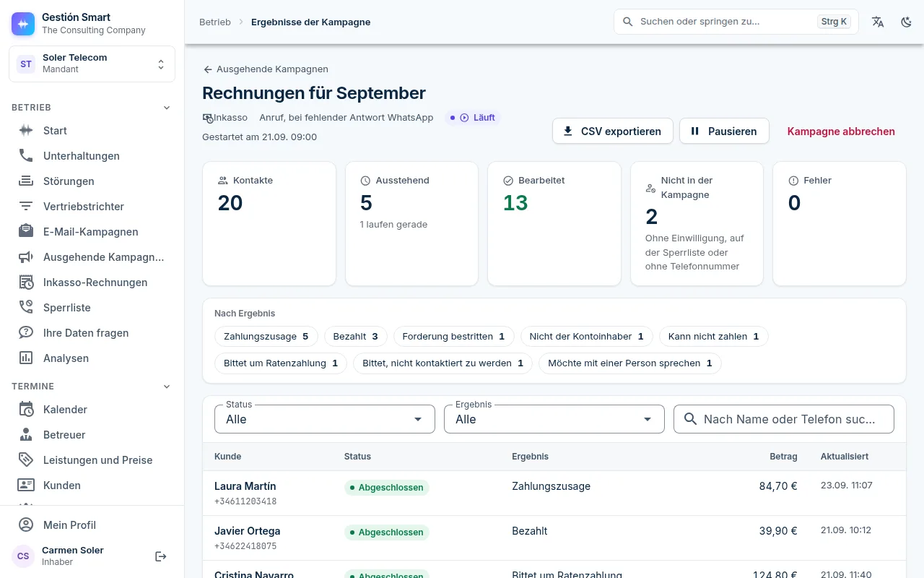Screen dimensions: 924x578
Task: Open the Vertriebstrichter funnel icon
Action: (26, 207)
